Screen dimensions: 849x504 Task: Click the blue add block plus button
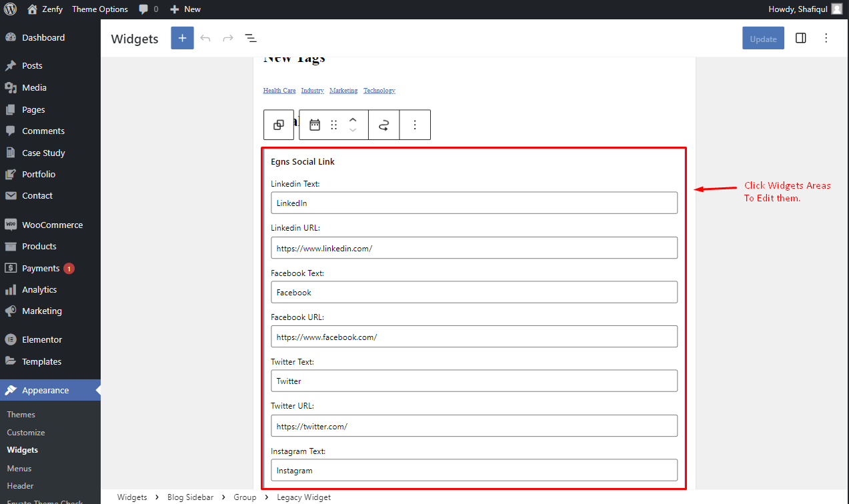[x=182, y=38]
